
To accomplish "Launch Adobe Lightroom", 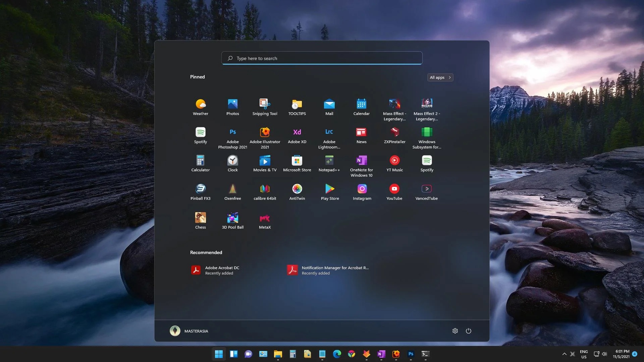I will [329, 138].
